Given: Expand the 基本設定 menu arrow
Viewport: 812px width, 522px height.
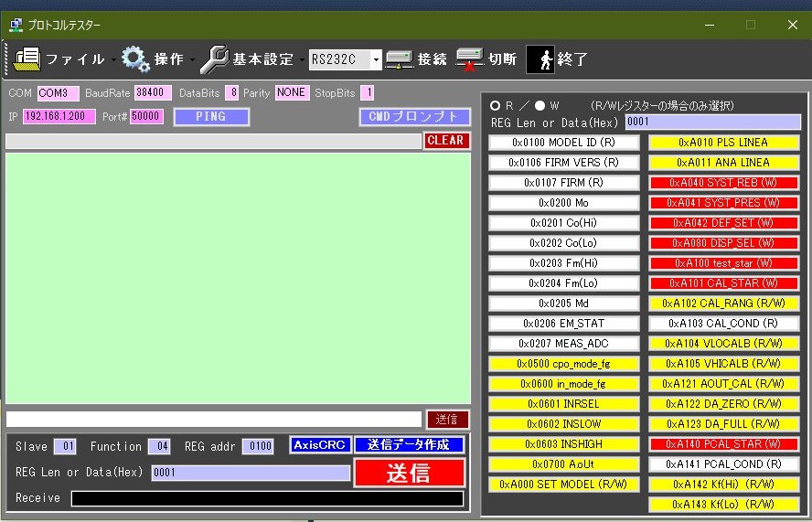Looking at the screenshot, I should (x=302, y=60).
